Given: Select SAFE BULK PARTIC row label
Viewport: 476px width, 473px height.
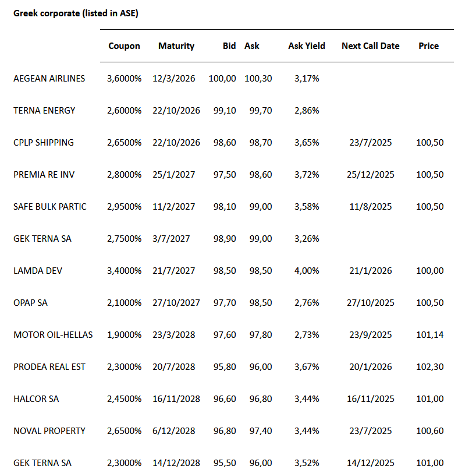Looking at the screenshot, I should (50, 207).
